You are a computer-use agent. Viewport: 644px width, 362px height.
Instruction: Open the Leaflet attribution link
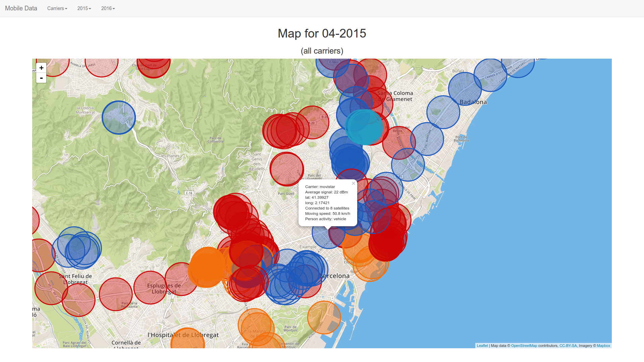[482, 346]
